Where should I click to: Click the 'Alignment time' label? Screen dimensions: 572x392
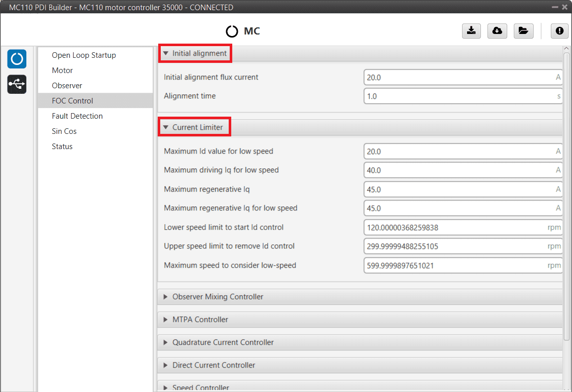[190, 96]
